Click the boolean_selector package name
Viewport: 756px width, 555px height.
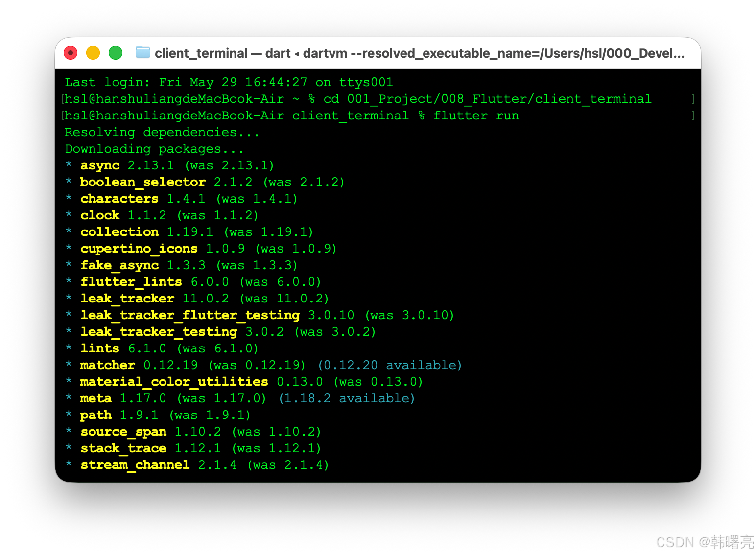[142, 182]
